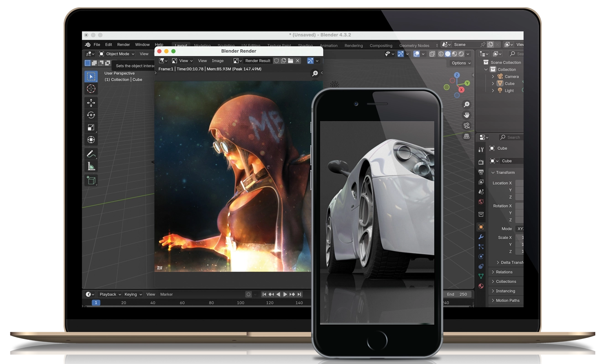Toggle the auto keying record button in timeline
Image resolution: width=604 pixels, height=364 pixels.
pos(248,295)
